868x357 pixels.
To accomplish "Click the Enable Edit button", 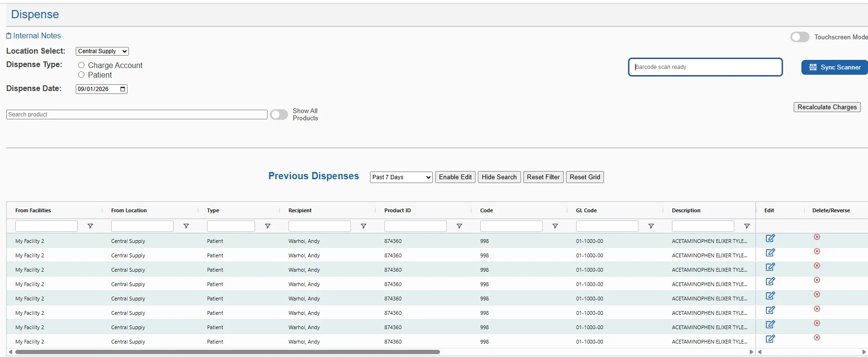I will [x=455, y=177].
